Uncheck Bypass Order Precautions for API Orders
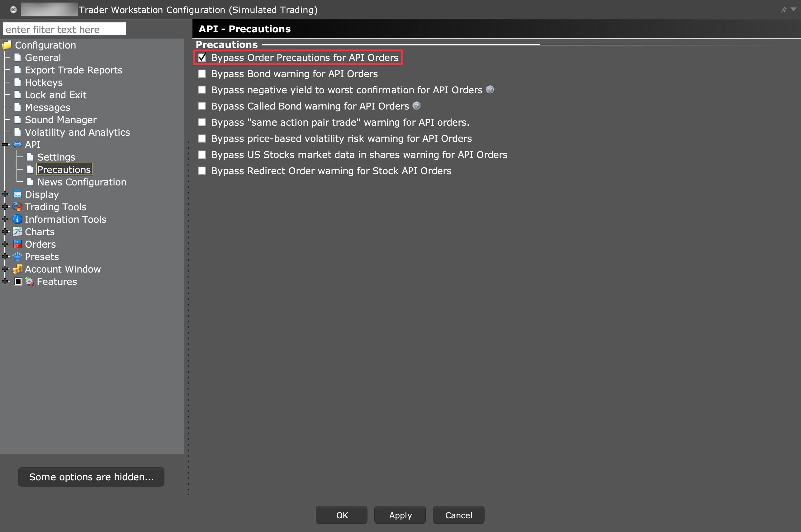Screen dimensions: 801x532 pos(202,57)
